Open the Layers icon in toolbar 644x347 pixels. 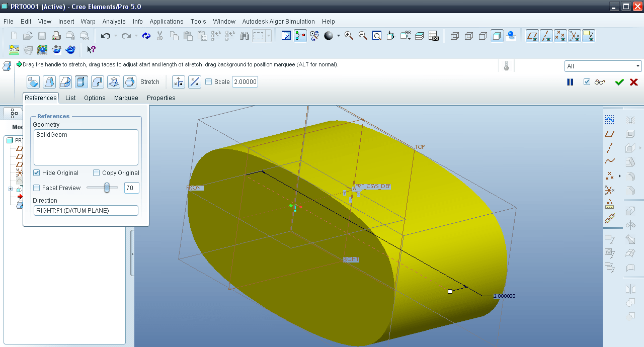(420, 36)
